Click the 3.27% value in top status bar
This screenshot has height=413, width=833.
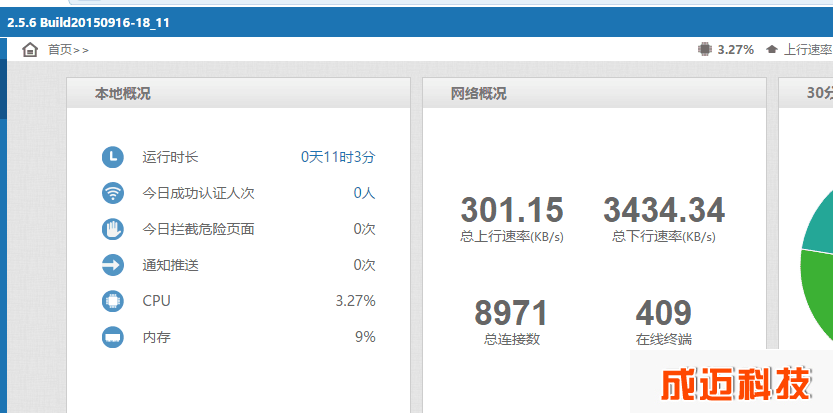coord(736,50)
